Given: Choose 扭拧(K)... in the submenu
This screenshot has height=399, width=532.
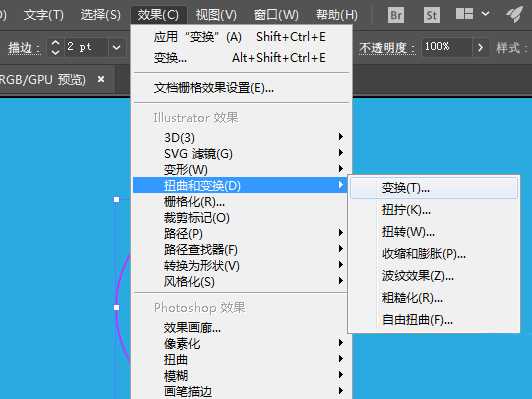Looking at the screenshot, I should point(434,210).
